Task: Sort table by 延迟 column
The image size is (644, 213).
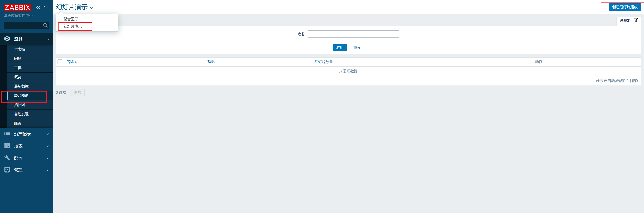Action: [211, 62]
